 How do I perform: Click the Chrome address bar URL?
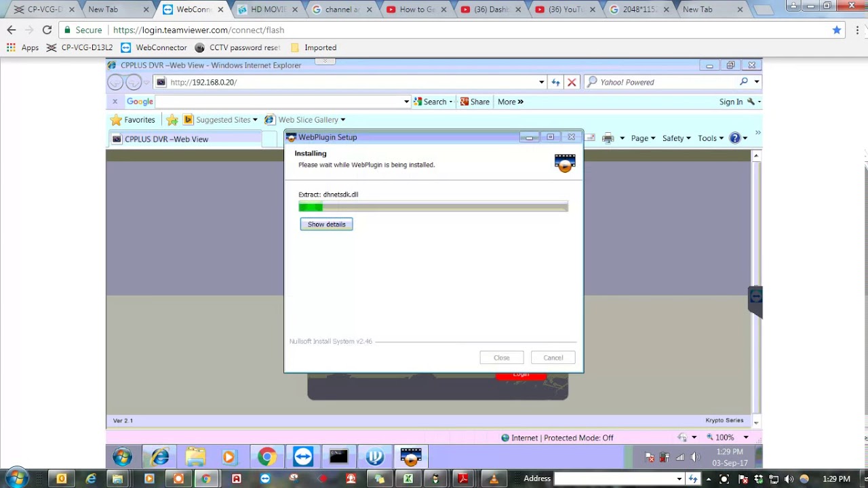tap(198, 30)
